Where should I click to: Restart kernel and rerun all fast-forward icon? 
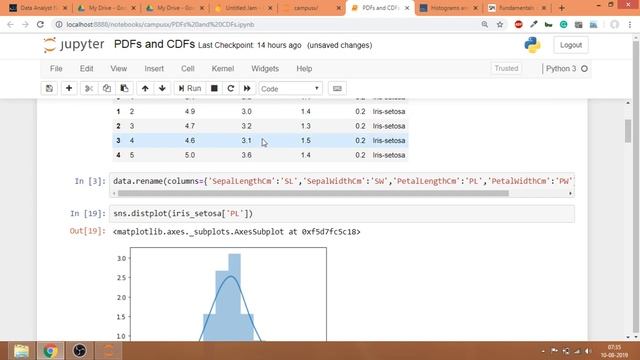[247, 89]
